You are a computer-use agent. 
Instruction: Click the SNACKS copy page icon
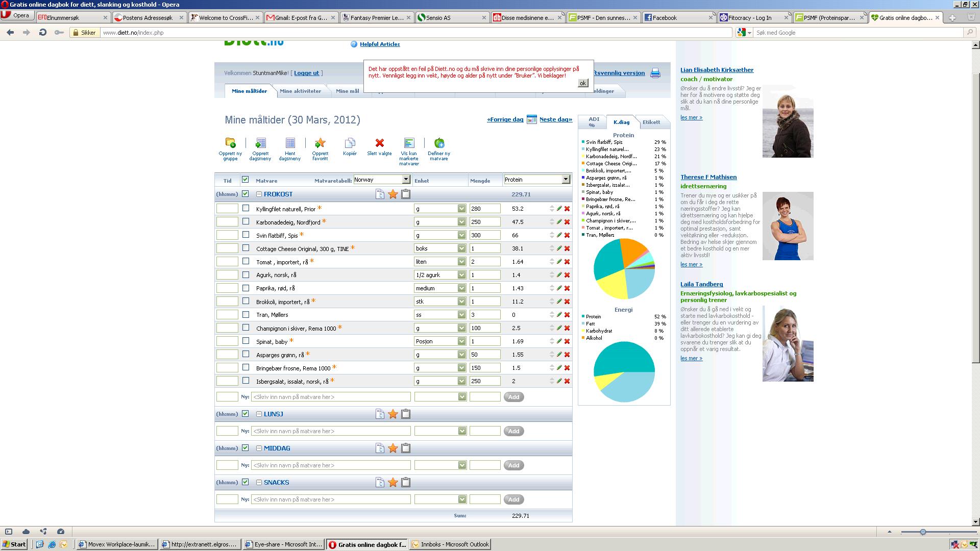pos(380,483)
